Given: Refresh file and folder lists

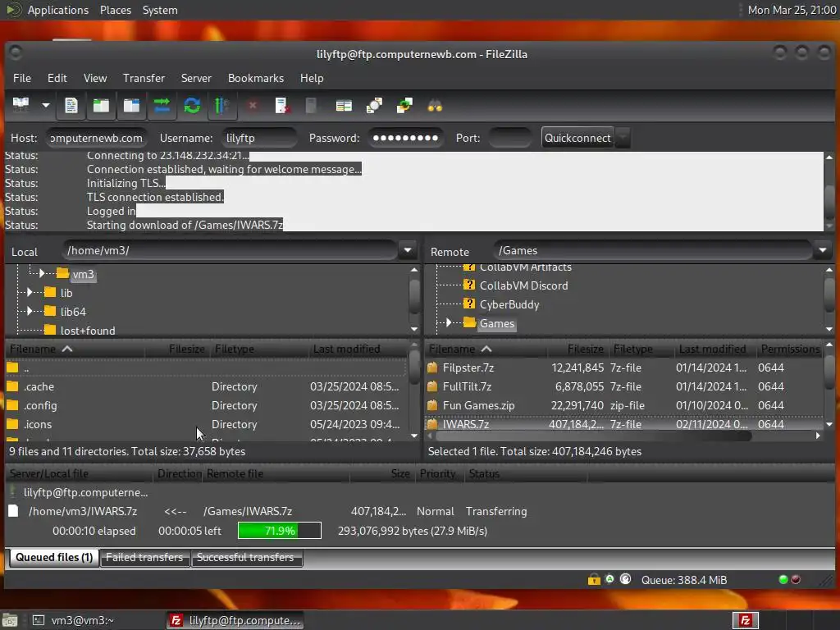Looking at the screenshot, I should (192, 105).
